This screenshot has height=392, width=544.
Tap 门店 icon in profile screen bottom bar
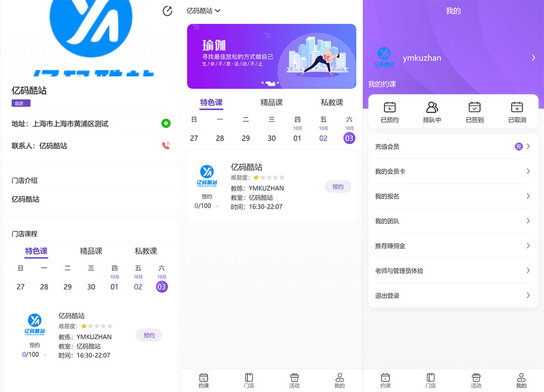(x=430, y=377)
